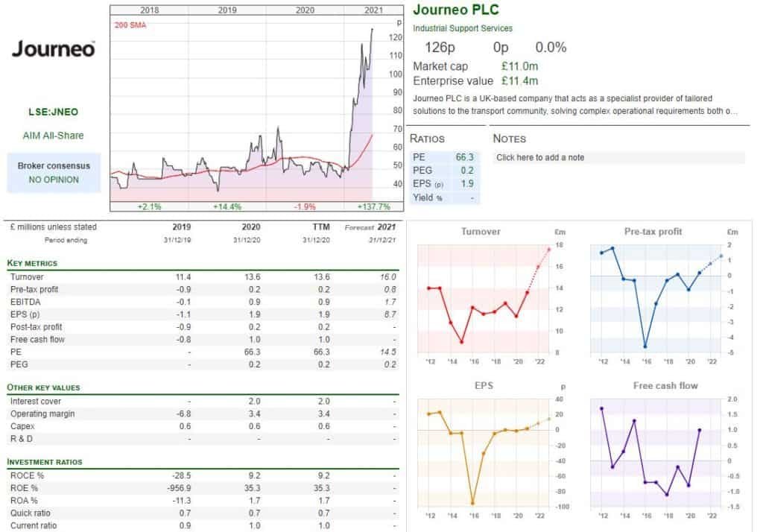Click the Pre-tax profit row label
Viewport: 763px width, 532px height.
[x=34, y=290]
